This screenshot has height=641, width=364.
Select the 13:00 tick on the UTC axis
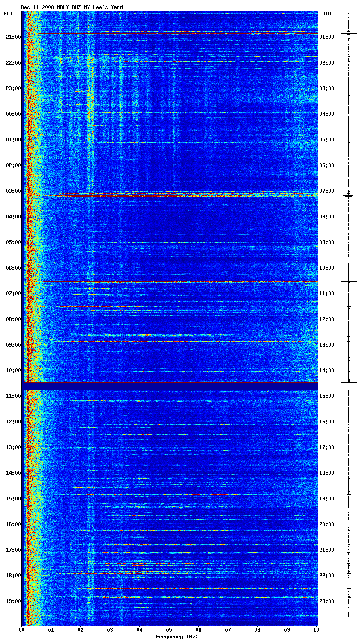click(327, 345)
